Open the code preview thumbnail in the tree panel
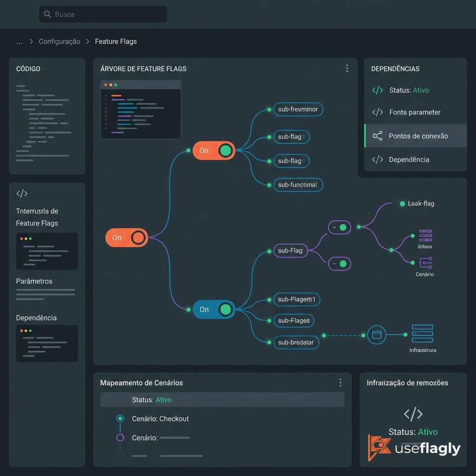Viewport: 476px width, 476px height. pyautogui.click(x=141, y=110)
